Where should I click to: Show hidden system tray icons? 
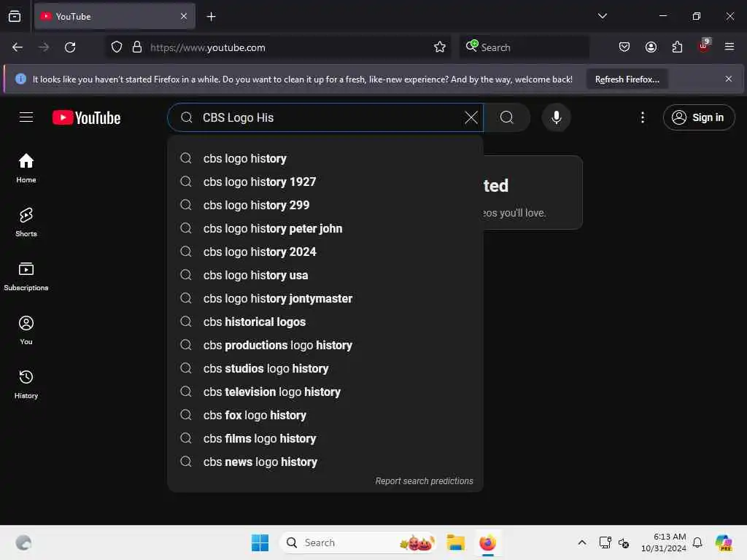581,542
